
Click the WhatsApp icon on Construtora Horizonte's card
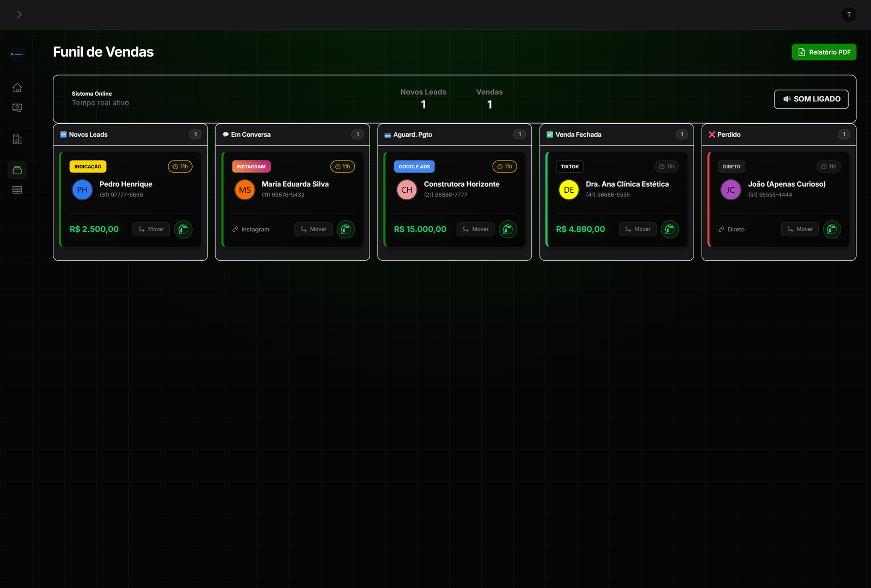(508, 229)
